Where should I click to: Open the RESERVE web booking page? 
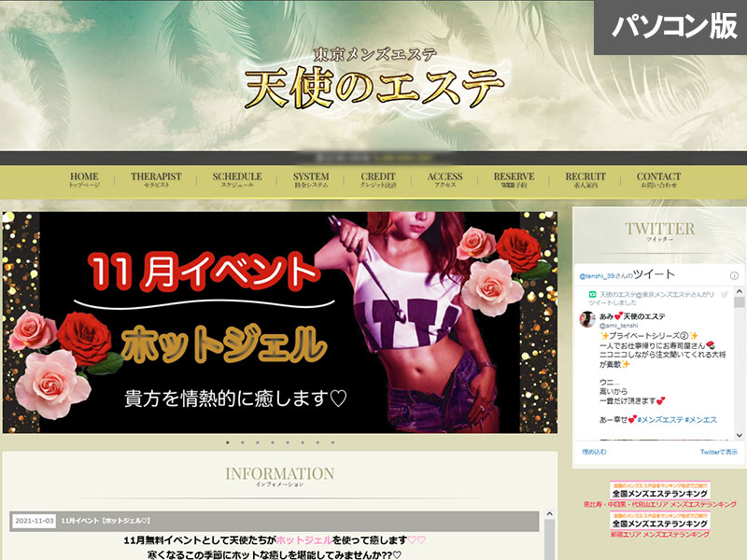[x=514, y=180]
